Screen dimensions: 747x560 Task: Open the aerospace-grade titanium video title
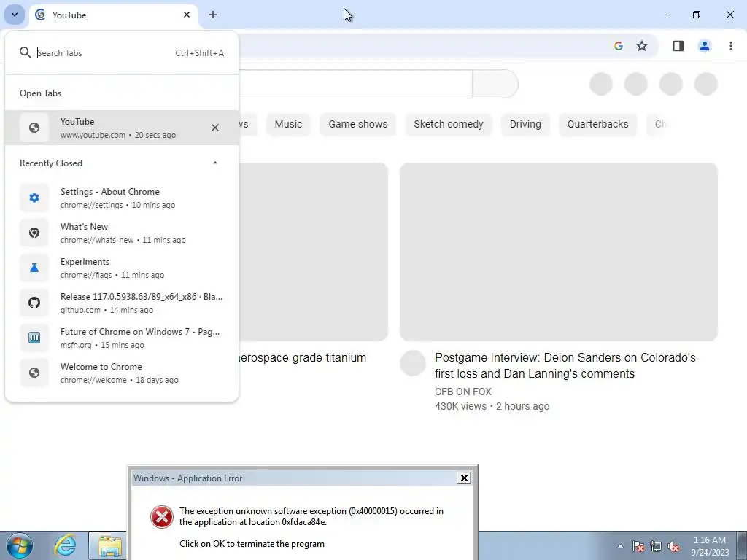(303, 357)
